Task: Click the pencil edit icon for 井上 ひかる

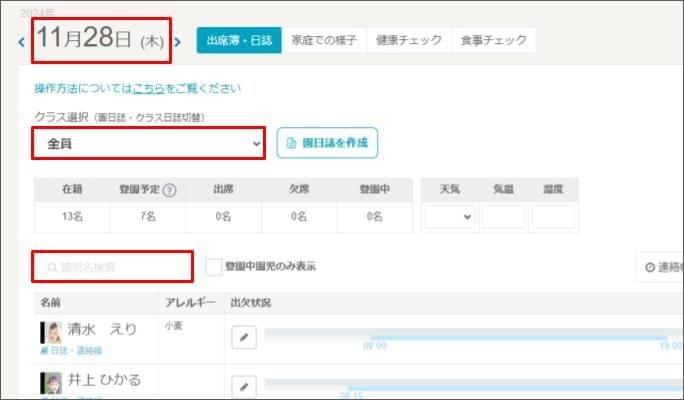Action: 244,385
